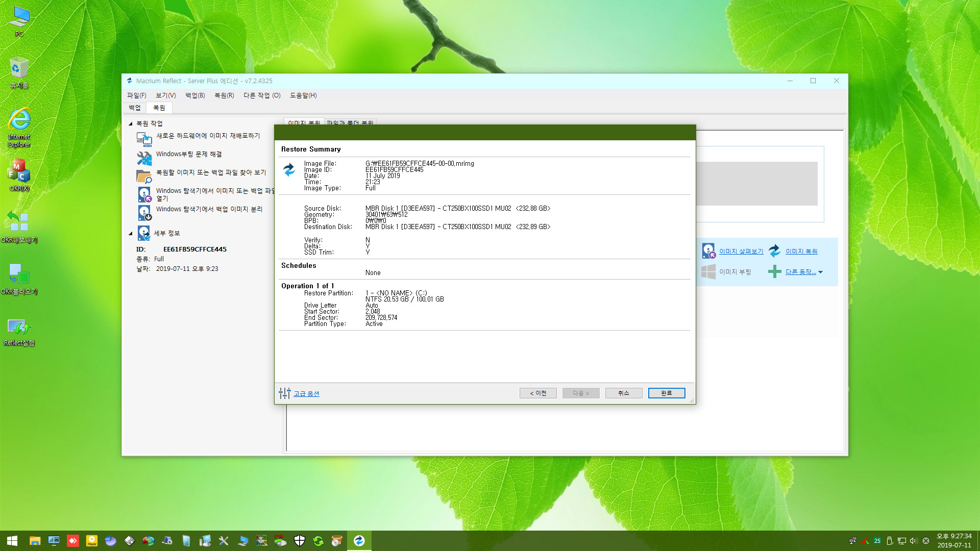Maximize the Macrium Reflect window
The height and width of the screenshot is (551, 980).
click(x=813, y=81)
